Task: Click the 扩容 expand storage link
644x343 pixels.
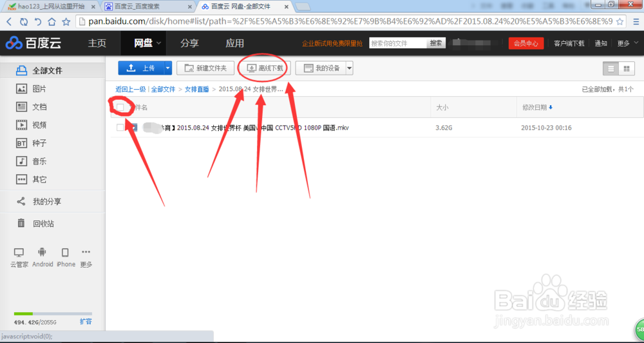Action: coord(86,322)
